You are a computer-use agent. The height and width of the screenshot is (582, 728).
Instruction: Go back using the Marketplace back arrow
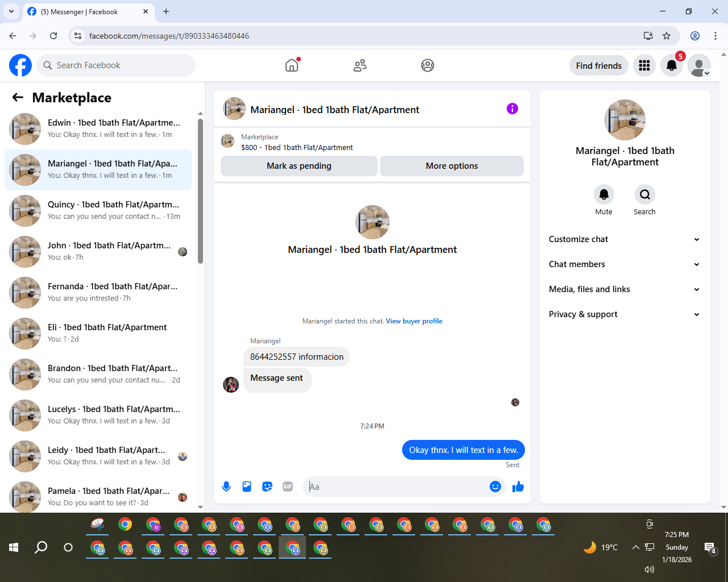pos(18,97)
